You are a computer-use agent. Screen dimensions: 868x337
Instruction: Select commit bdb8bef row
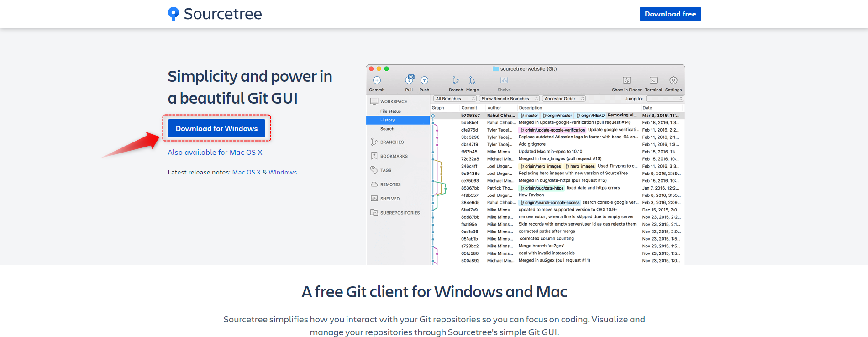(558, 122)
